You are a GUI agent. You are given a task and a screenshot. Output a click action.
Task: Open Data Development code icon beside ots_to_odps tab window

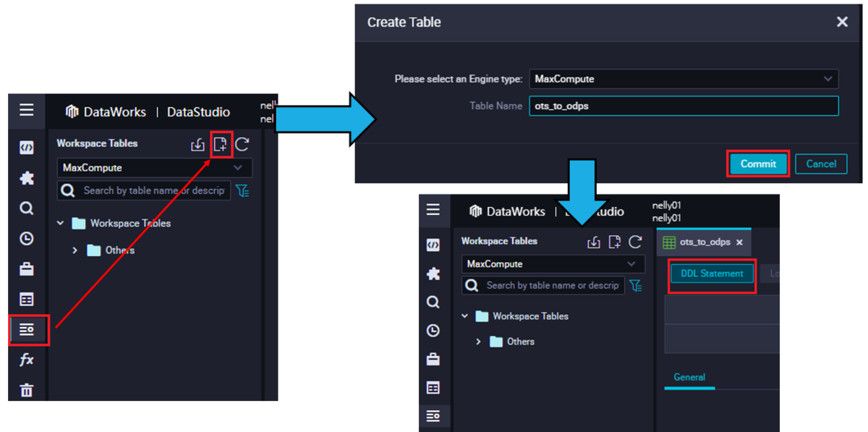coord(433,245)
